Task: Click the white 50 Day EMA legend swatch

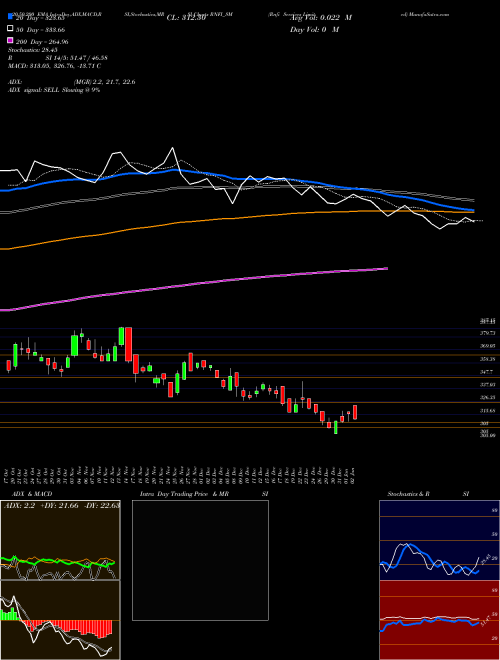Action: click(10, 29)
